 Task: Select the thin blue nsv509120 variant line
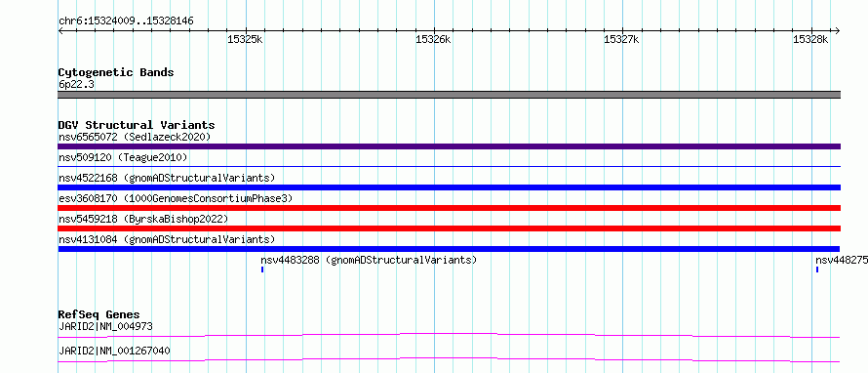pyautogui.click(x=449, y=166)
